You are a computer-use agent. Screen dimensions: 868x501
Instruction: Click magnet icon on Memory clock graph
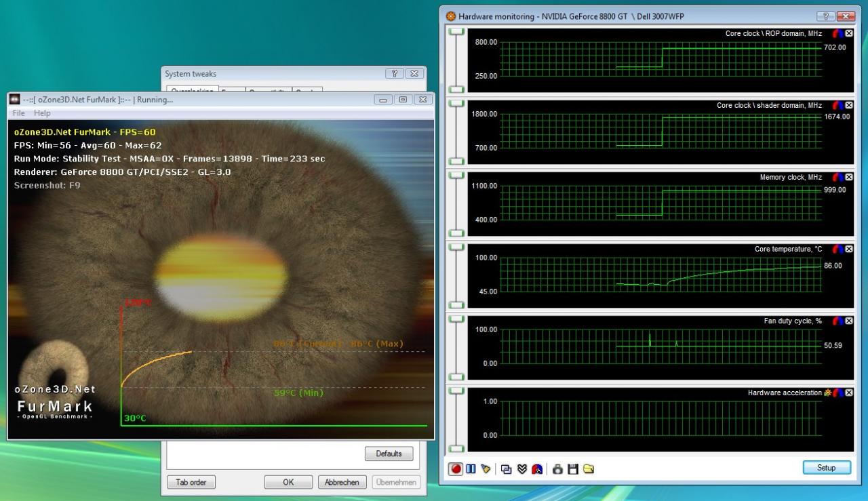[838, 177]
